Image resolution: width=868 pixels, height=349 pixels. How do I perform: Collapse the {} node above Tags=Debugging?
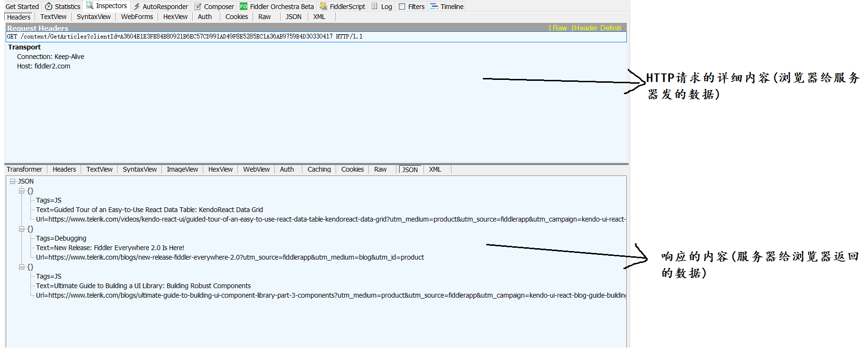(x=21, y=229)
